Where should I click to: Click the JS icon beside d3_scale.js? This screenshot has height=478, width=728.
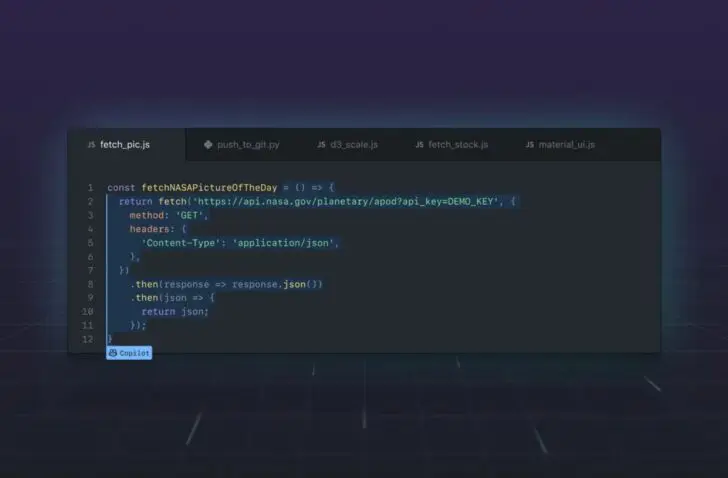point(321,145)
